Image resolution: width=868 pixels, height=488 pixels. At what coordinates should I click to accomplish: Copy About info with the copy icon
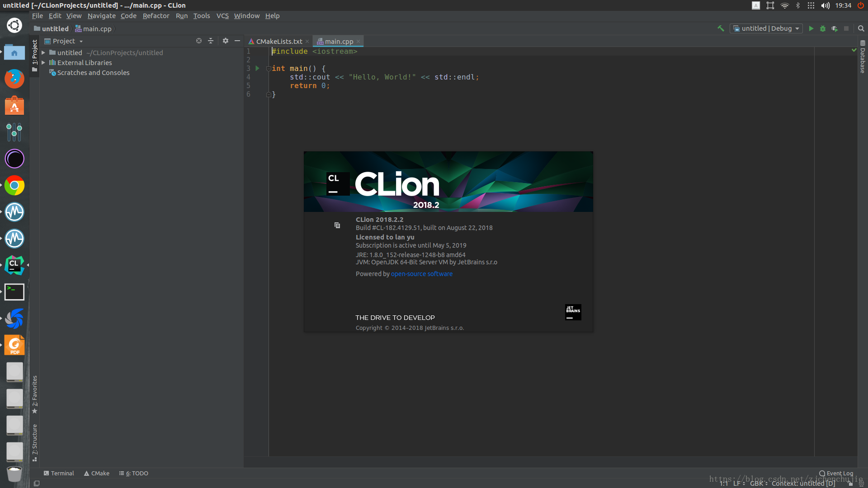(337, 225)
